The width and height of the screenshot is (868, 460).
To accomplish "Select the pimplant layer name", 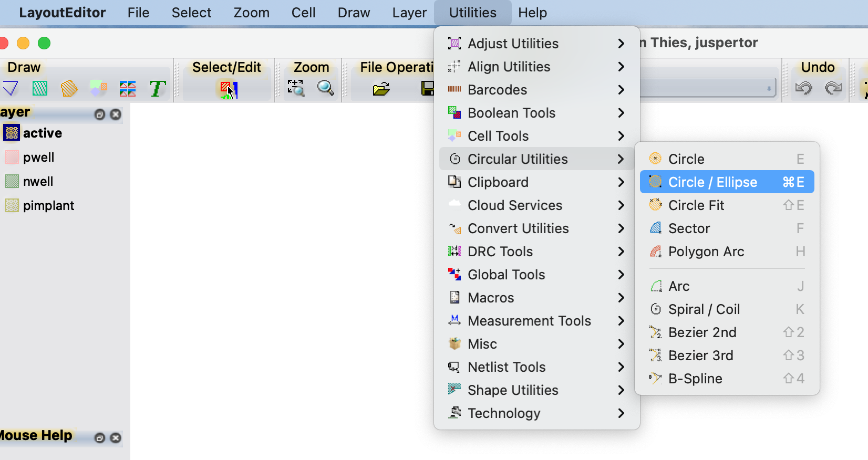I will 48,205.
